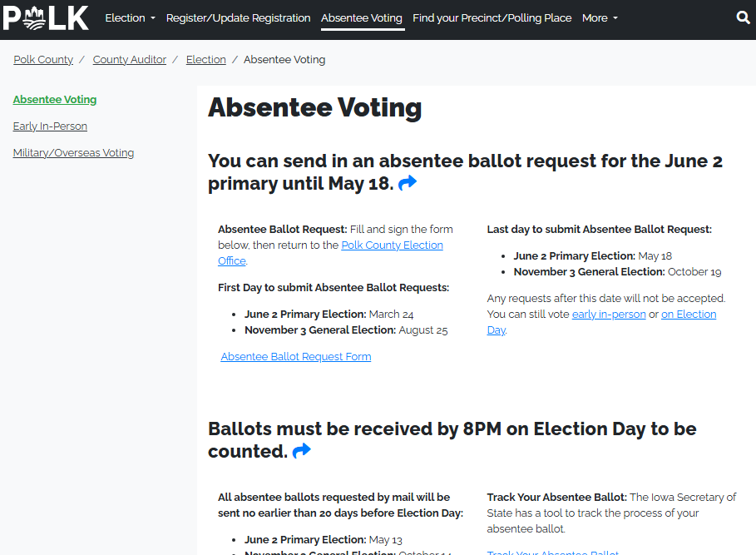Follow the Polk County Election Office link
Viewport: 756px width, 555px height.
click(x=392, y=245)
